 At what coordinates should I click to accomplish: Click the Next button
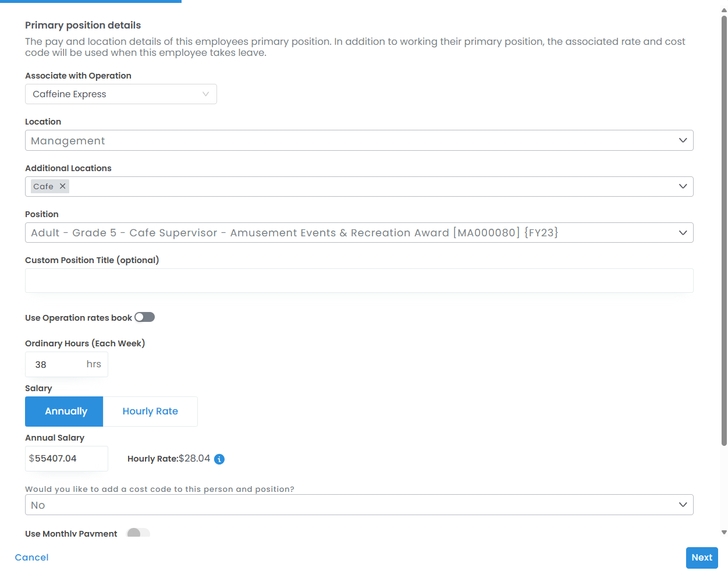tap(701, 558)
